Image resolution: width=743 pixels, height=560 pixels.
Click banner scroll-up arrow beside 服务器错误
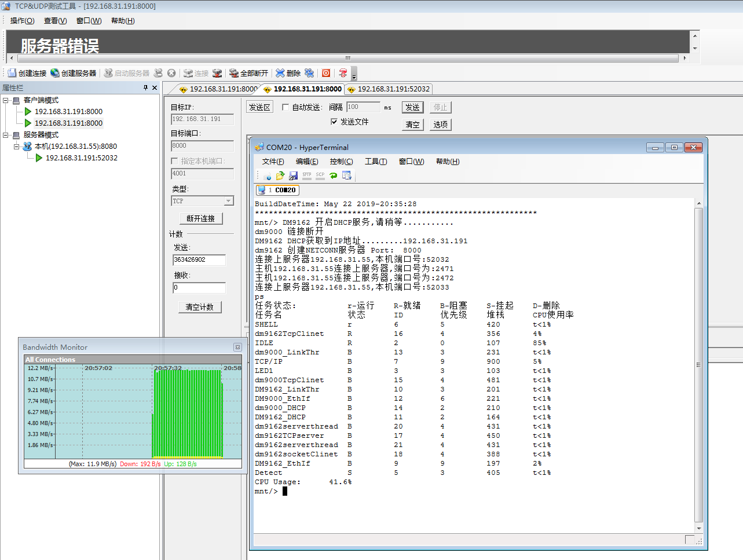point(695,36)
